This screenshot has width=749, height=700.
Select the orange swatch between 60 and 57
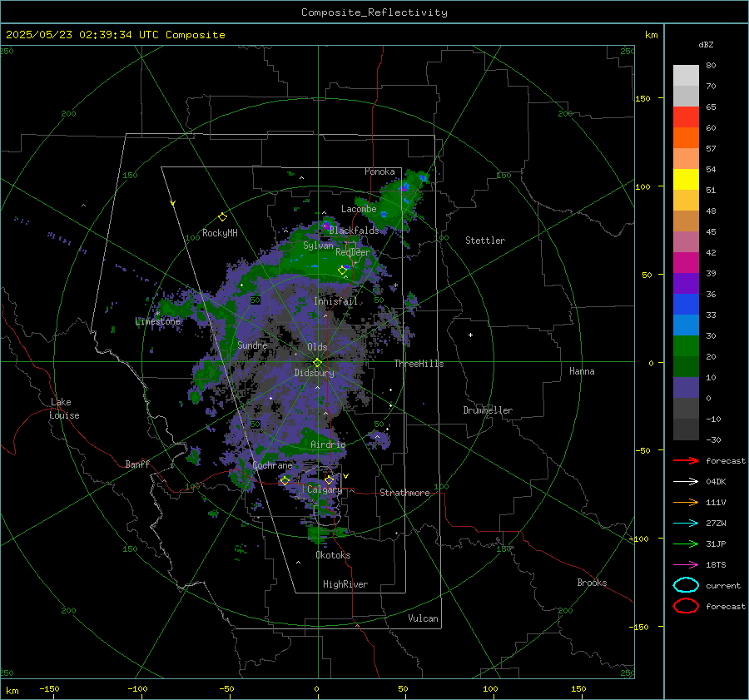click(x=686, y=138)
